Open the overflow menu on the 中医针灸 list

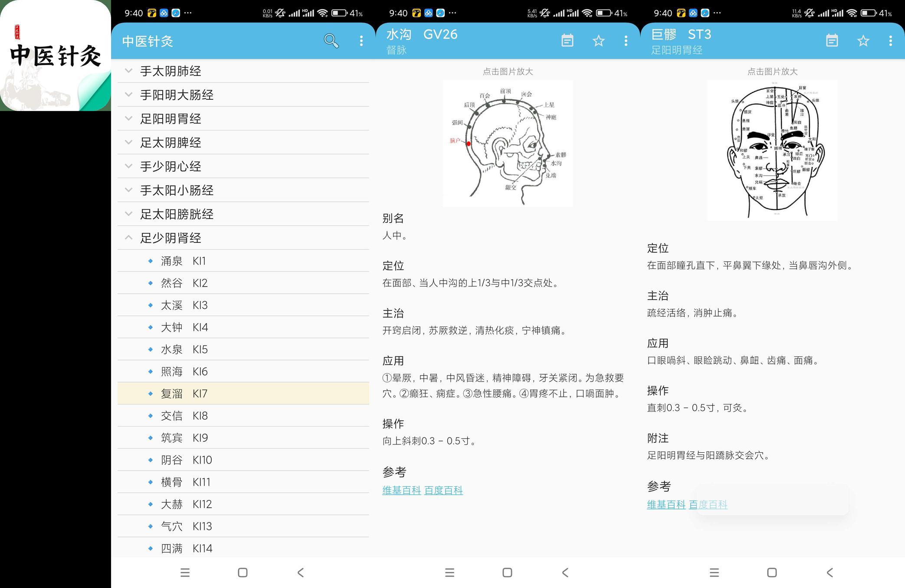361,41
